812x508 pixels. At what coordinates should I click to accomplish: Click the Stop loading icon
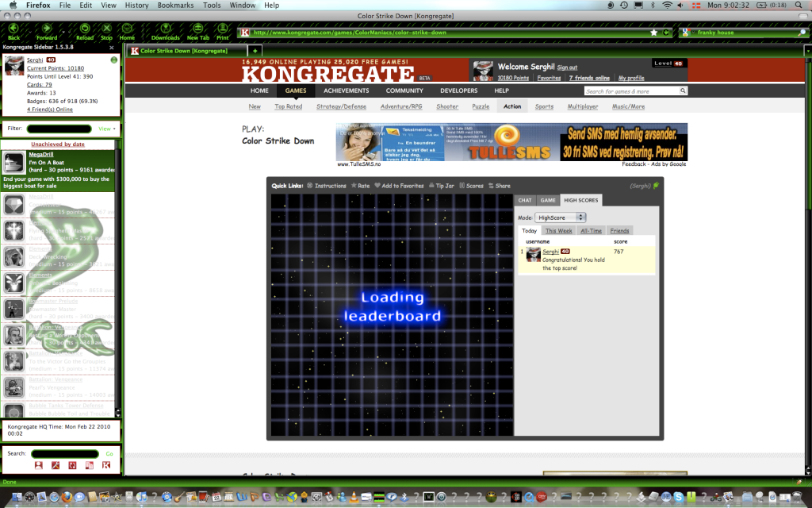tap(106, 29)
